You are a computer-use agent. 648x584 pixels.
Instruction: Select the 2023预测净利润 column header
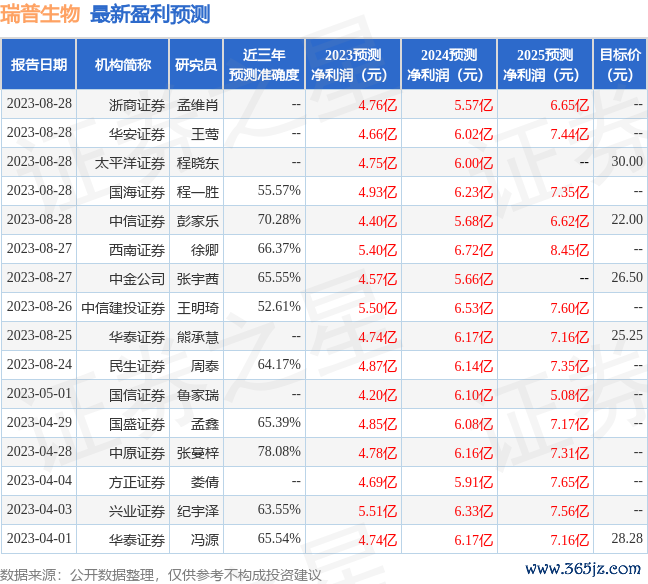353,64
